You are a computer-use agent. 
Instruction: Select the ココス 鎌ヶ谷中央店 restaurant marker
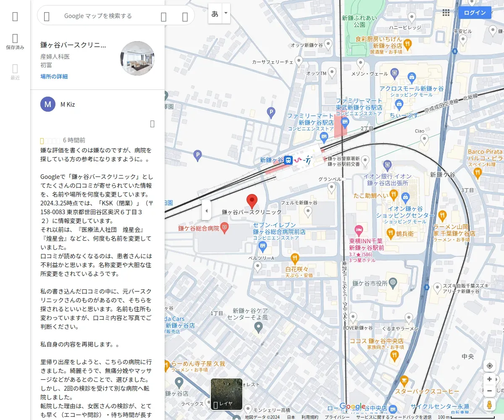tap(394, 356)
